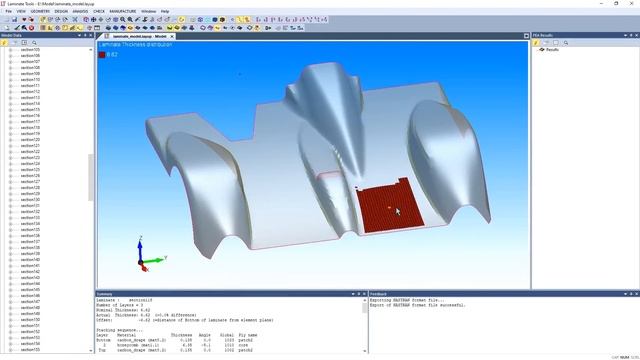Viewport: 640px width, 360px height.
Task: Expand the section130 tree node
Action: (x=10, y=200)
